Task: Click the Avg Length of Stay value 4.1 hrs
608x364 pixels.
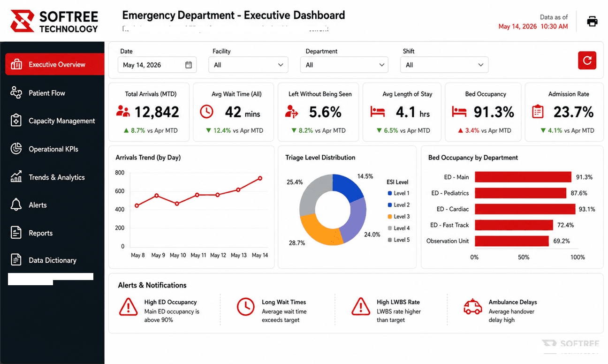Action: (x=413, y=112)
